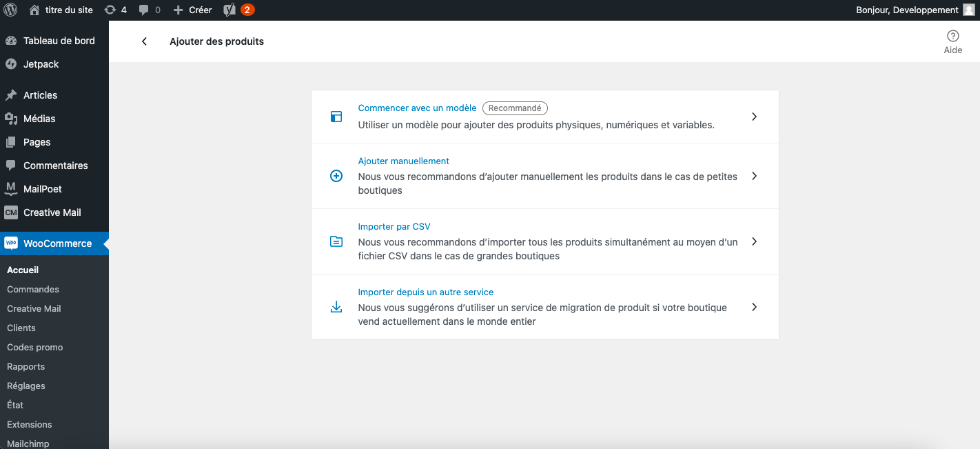The height and width of the screenshot is (449, 980).
Task: Click Importer par CSV link
Action: tap(394, 226)
